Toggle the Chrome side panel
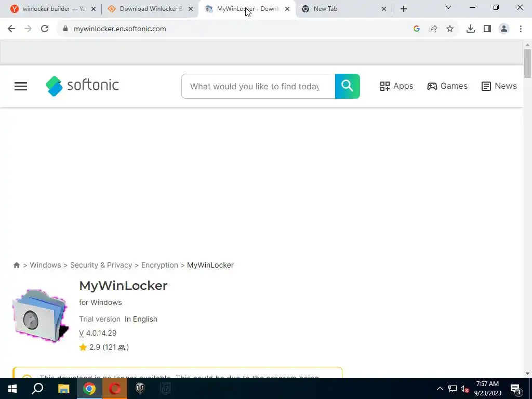The image size is (532, 399). click(487, 29)
